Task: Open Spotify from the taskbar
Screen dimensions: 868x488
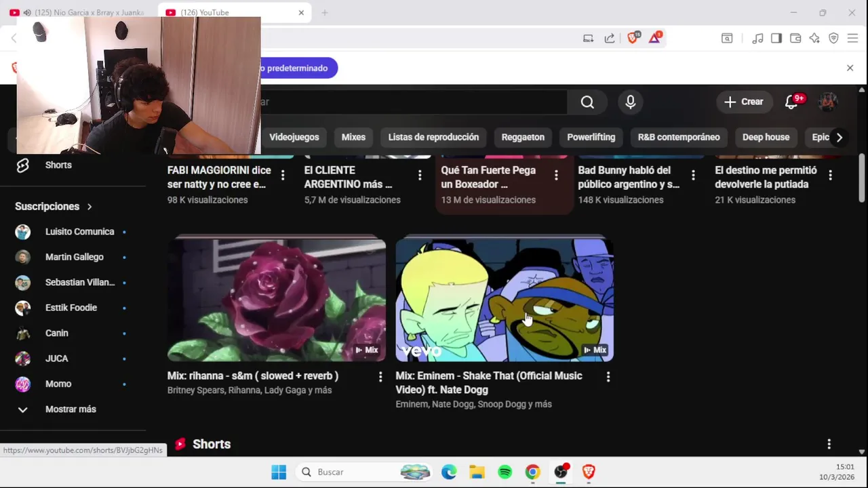Action: point(505,472)
